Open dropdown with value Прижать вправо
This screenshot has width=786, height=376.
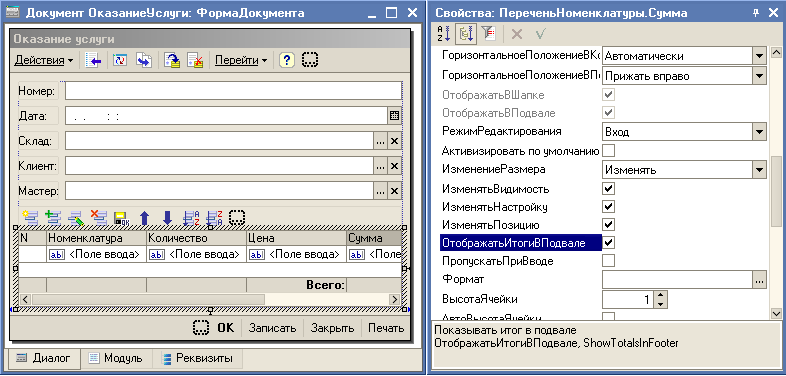(759, 76)
